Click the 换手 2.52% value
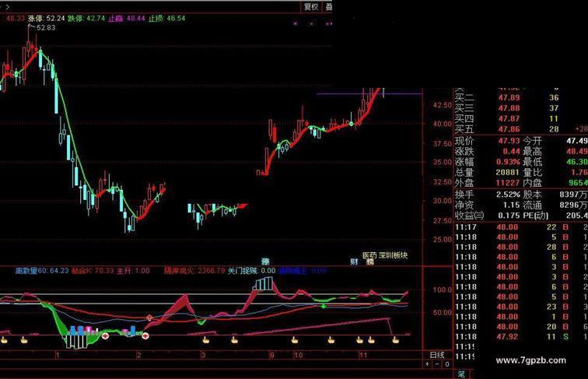This screenshot has height=379, width=588. coord(508,195)
